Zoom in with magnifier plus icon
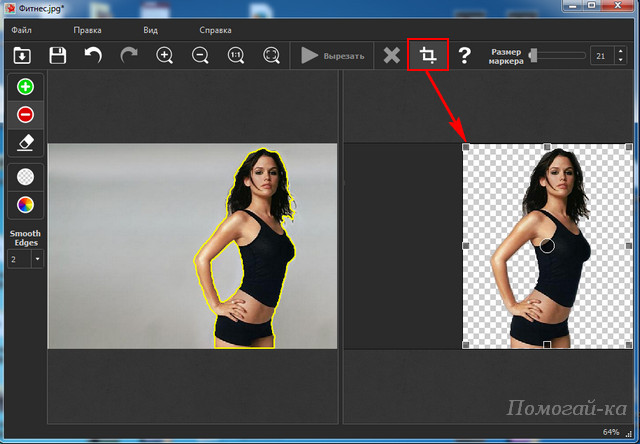The image size is (640, 444). point(164,56)
